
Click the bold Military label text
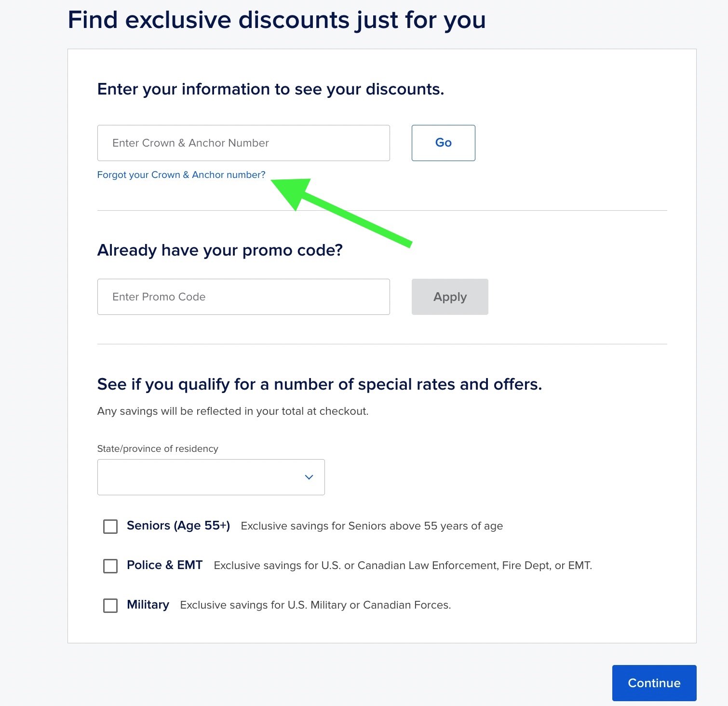pos(148,604)
